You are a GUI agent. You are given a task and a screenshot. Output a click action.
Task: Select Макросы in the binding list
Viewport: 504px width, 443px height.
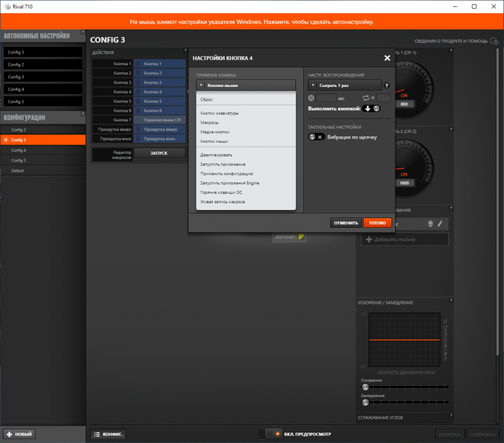[246, 123]
